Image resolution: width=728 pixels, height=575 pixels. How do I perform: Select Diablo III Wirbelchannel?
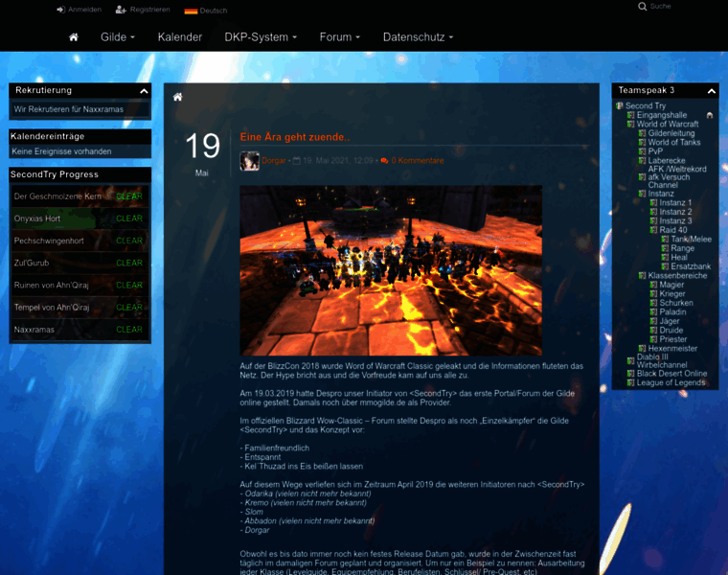(662, 361)
